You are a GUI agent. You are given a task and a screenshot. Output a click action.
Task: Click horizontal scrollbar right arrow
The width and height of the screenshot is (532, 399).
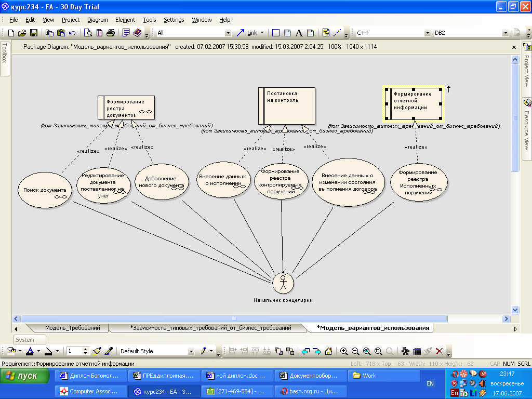click(506, 318)
